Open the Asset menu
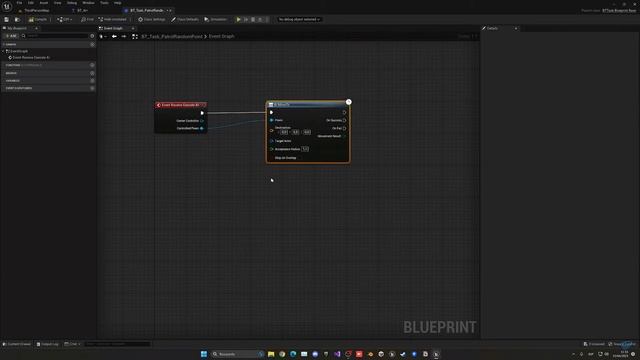 pyautogui.click(x=44, y=3)
